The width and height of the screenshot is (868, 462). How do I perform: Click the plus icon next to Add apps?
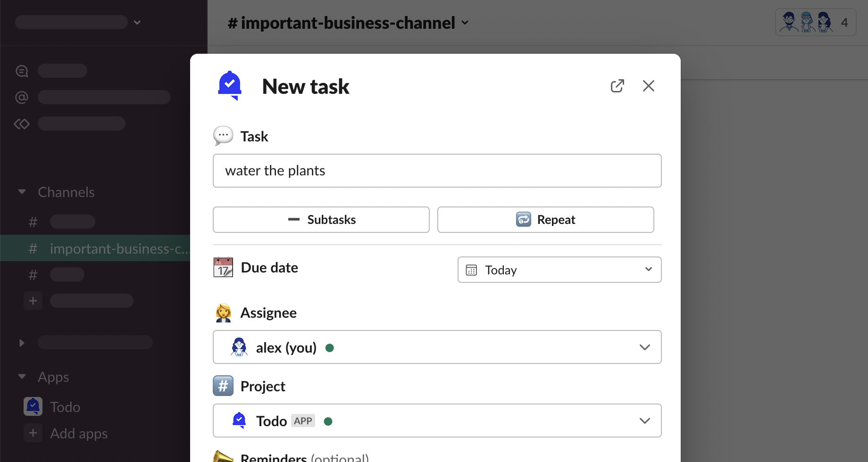click(33, 433)
